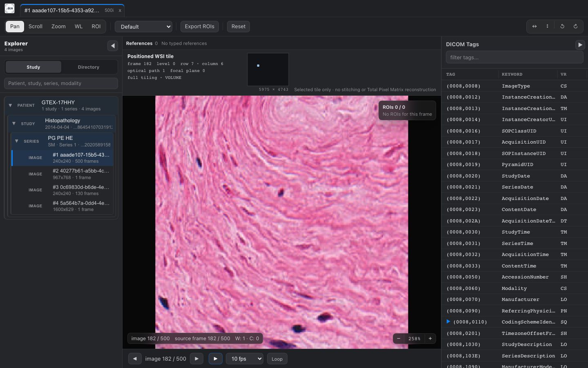Click the filter tags input field

[x=514, y=57]
